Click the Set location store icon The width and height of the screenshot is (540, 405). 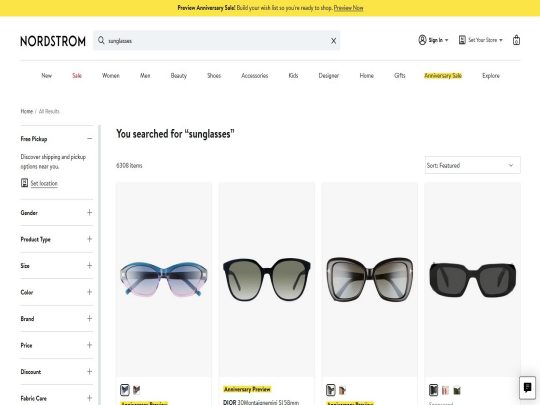[24, 183]
